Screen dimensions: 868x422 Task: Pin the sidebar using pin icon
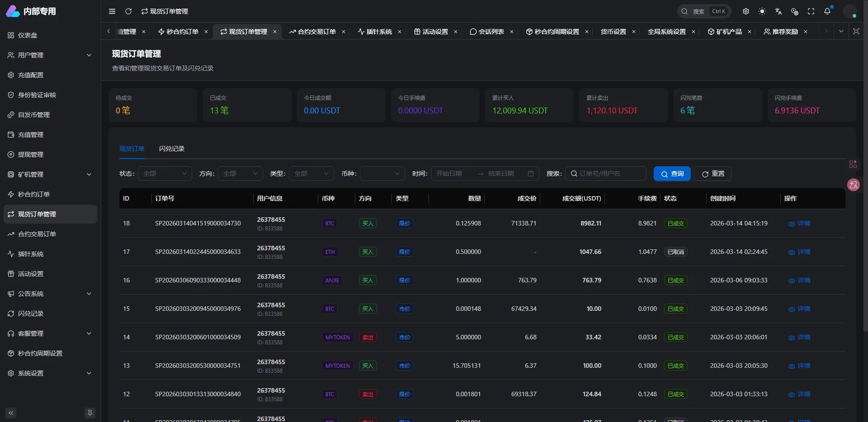coord(90,413)
